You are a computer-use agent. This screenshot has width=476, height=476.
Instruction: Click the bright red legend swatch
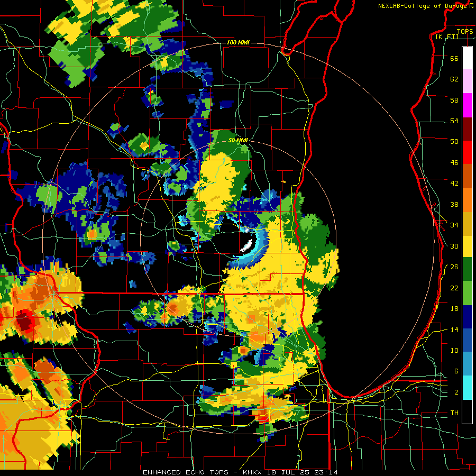pos(467,152)
